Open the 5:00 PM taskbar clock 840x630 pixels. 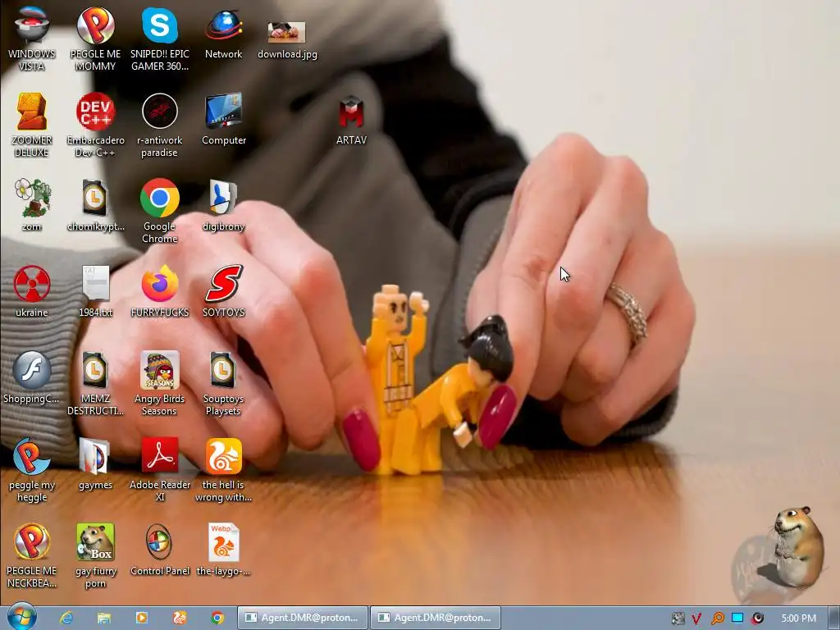coord(798,619)
